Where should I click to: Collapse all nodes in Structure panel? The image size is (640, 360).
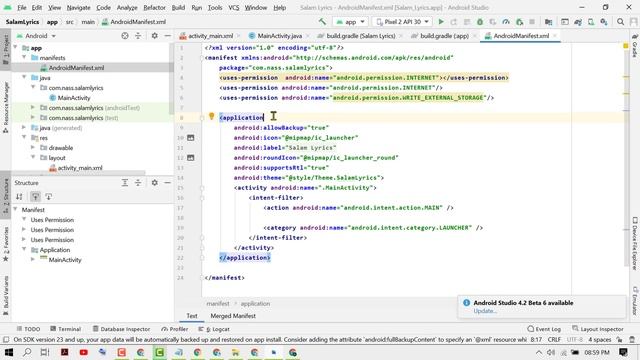click(138, 183)
